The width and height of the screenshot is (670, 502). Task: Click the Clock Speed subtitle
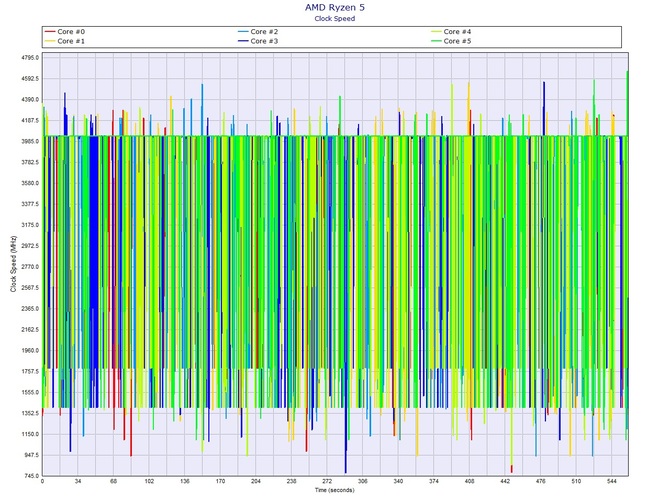pos(335,18)
